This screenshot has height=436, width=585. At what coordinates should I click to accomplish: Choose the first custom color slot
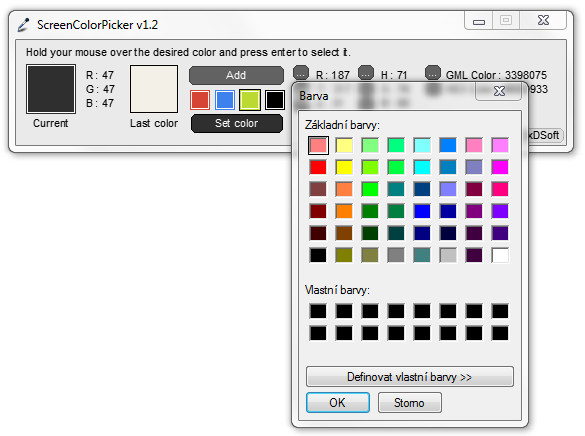click(x=318, y=311)
